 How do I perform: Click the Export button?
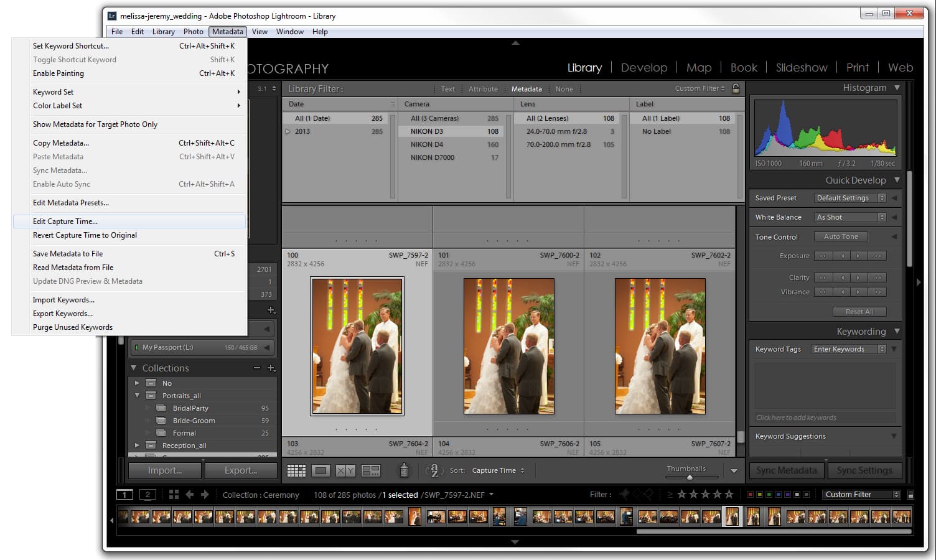(x=241, y=470)
